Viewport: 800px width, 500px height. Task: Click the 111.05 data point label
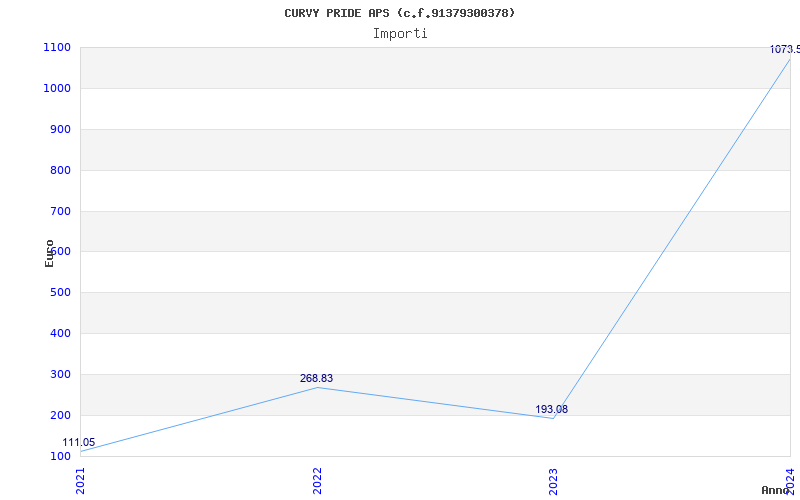pyautogui.click(x=79, y=443)
